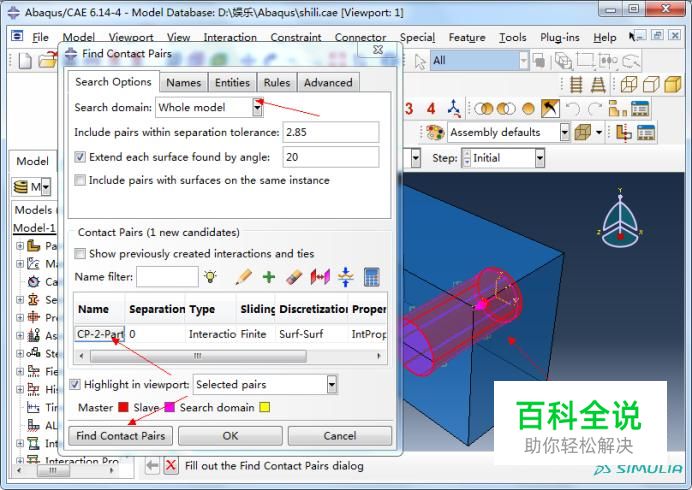Click the open folder icon in toolbar

point(48,60)
